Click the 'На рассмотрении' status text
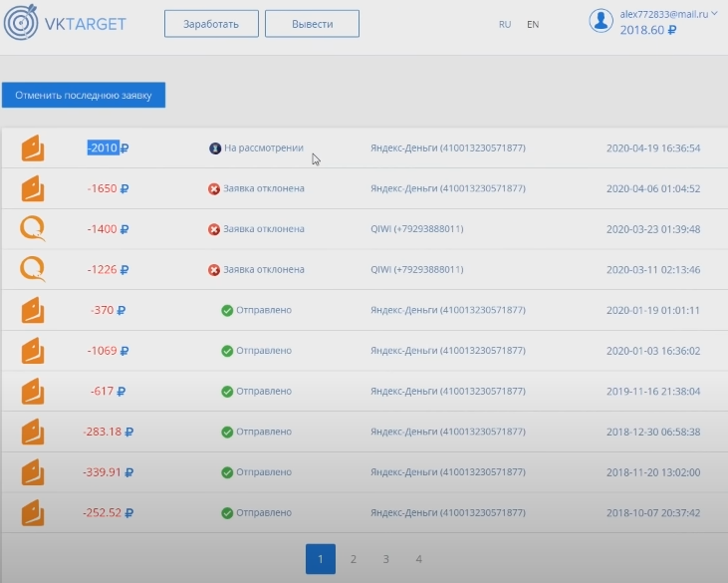 (264, 147)
